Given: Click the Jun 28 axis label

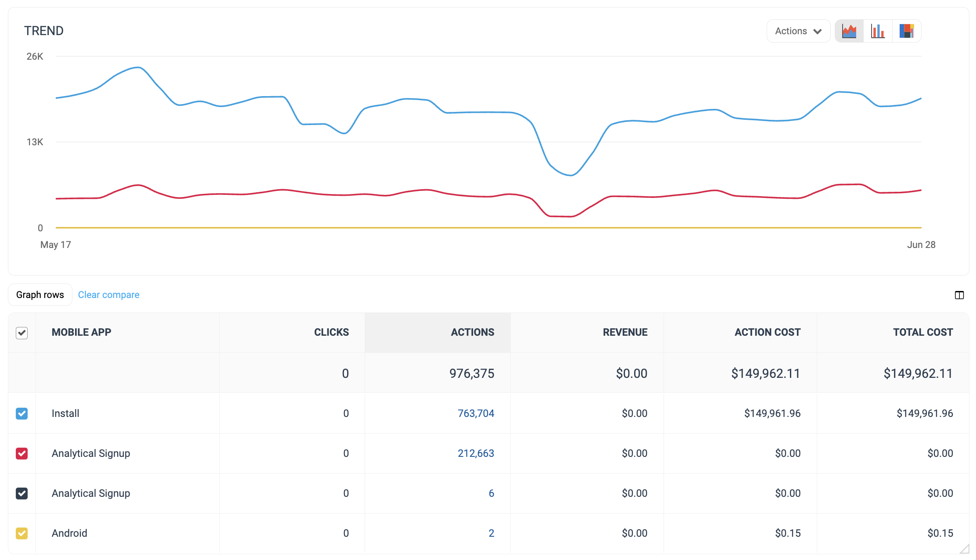Looking at the screenshot, I should coord(921,245).
